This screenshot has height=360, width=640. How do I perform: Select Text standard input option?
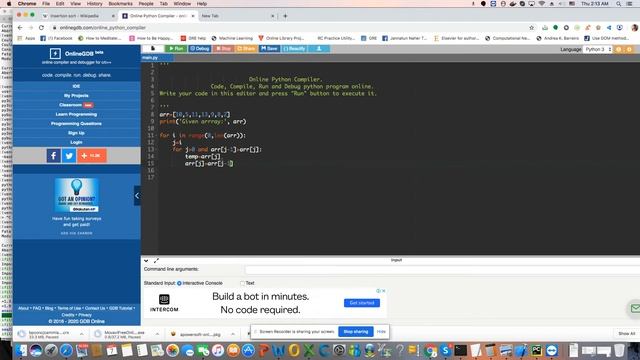[x=242, y=283]
